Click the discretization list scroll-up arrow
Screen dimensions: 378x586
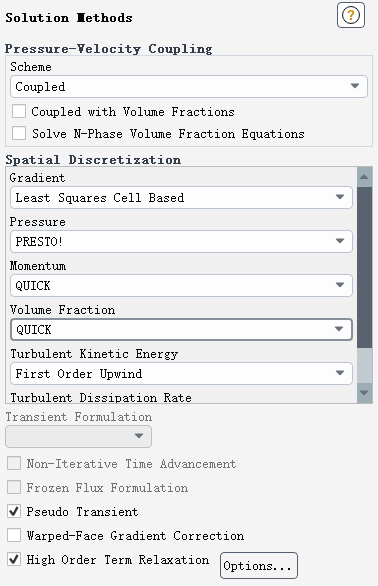click(x=365, y=177)
